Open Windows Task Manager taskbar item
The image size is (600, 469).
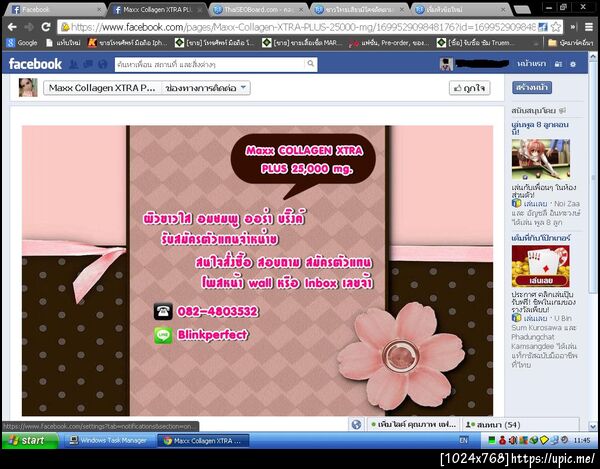click(x=108, y=440)
